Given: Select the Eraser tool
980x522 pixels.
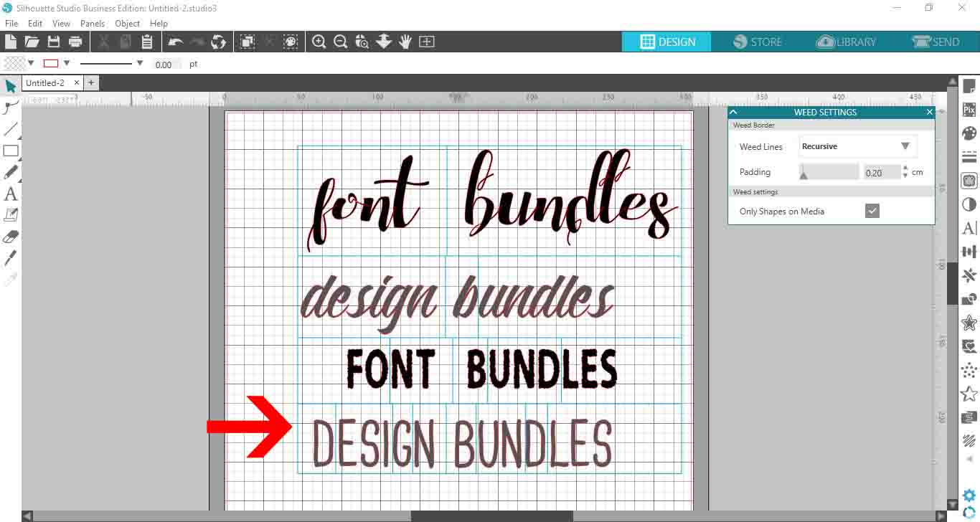Looking at the screenshot, I should click(x=11, y=236).
